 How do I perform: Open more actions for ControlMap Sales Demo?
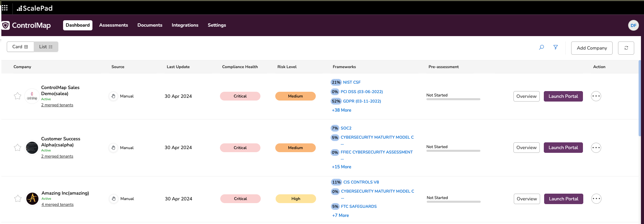(596, 96)
